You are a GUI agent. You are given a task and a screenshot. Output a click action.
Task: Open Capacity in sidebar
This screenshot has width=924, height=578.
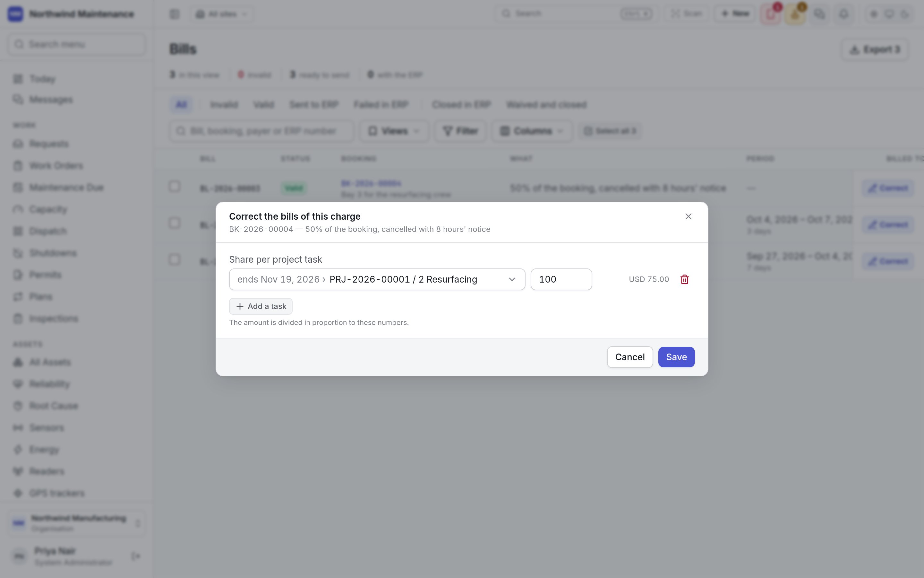tap(76, 209)
